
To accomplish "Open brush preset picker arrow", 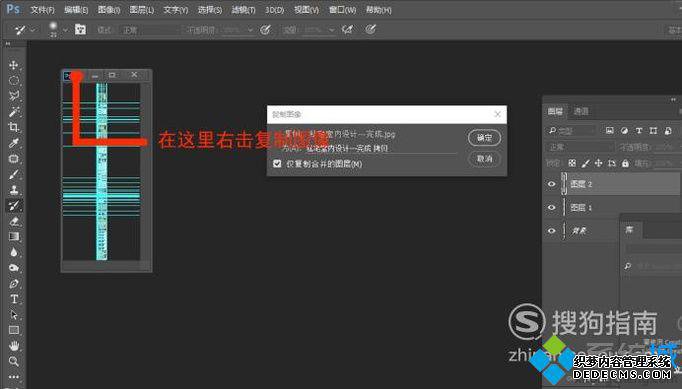I will [65, 30].
